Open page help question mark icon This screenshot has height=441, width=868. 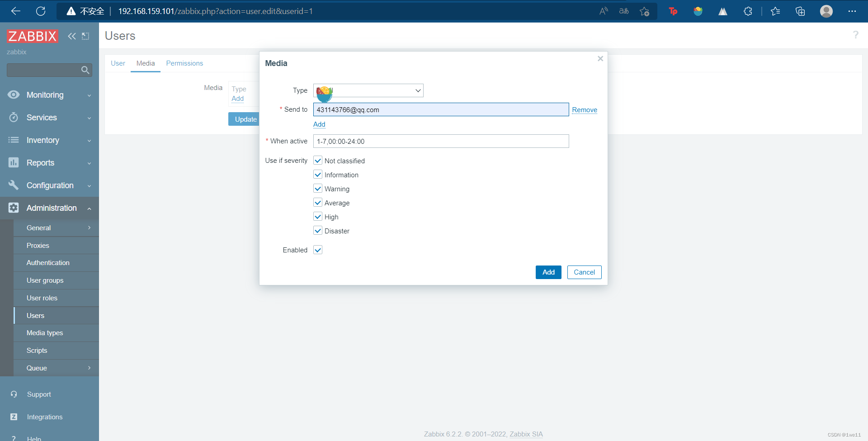[855, 35]
